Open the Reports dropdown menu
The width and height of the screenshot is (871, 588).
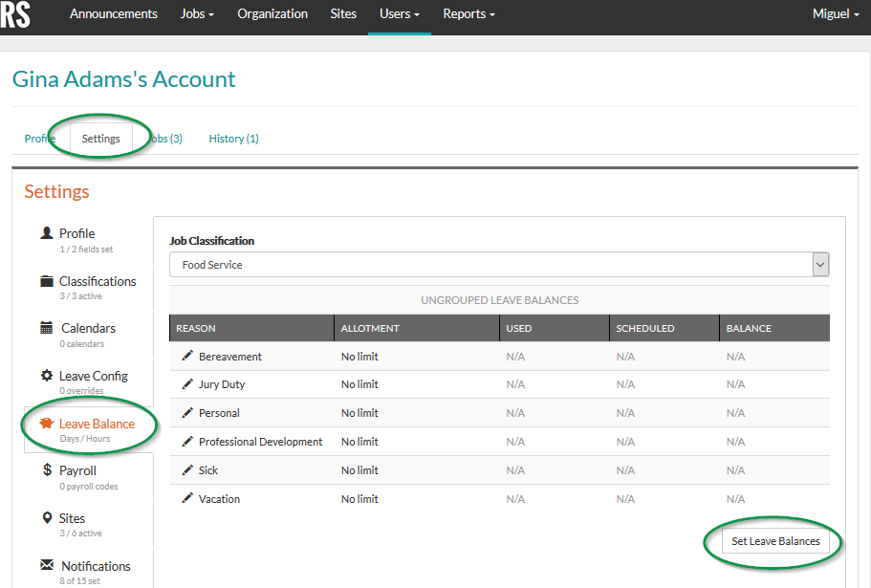tap(468, 13)
